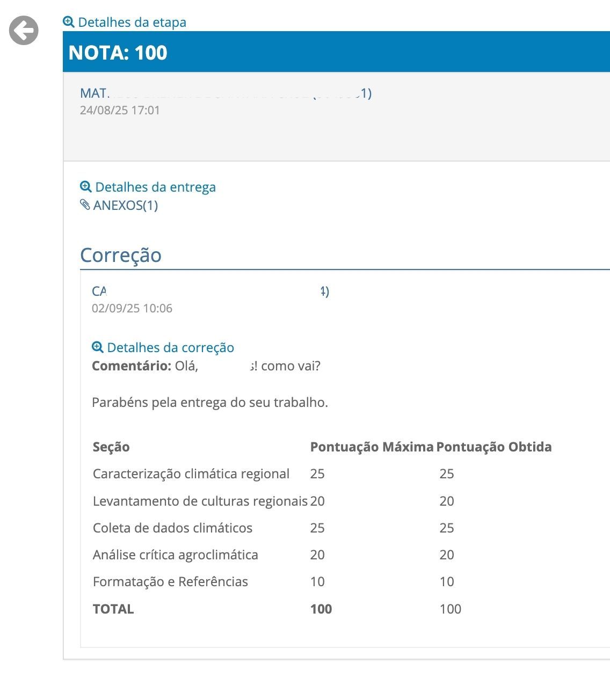Click the Pontuação Obtida column header
The height and width of the screenshot is (700, 610).
click(x=494, y=447)
